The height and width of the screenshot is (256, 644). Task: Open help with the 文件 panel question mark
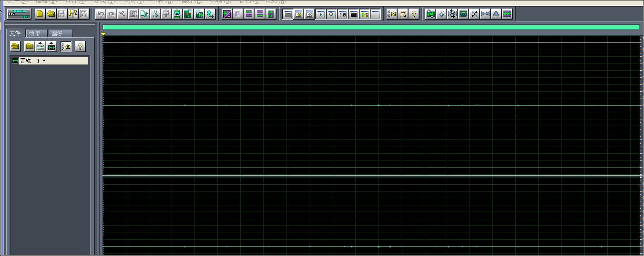point(80,46)
